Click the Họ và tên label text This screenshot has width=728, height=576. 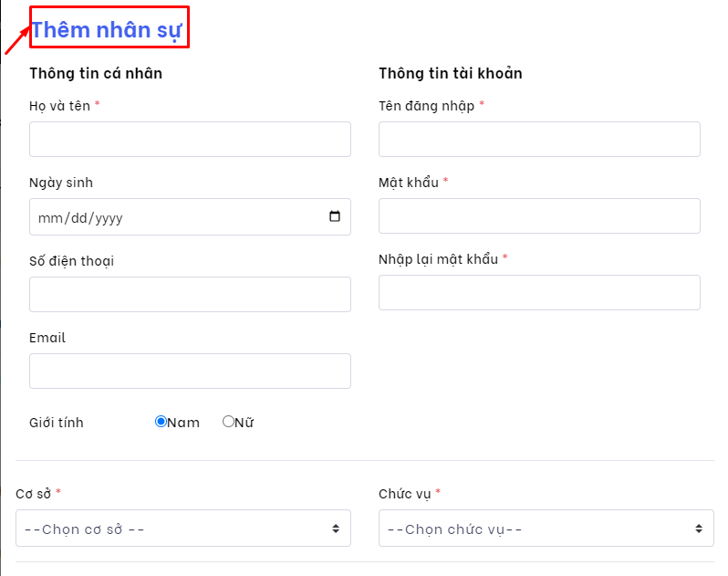(x=59, y=106)
